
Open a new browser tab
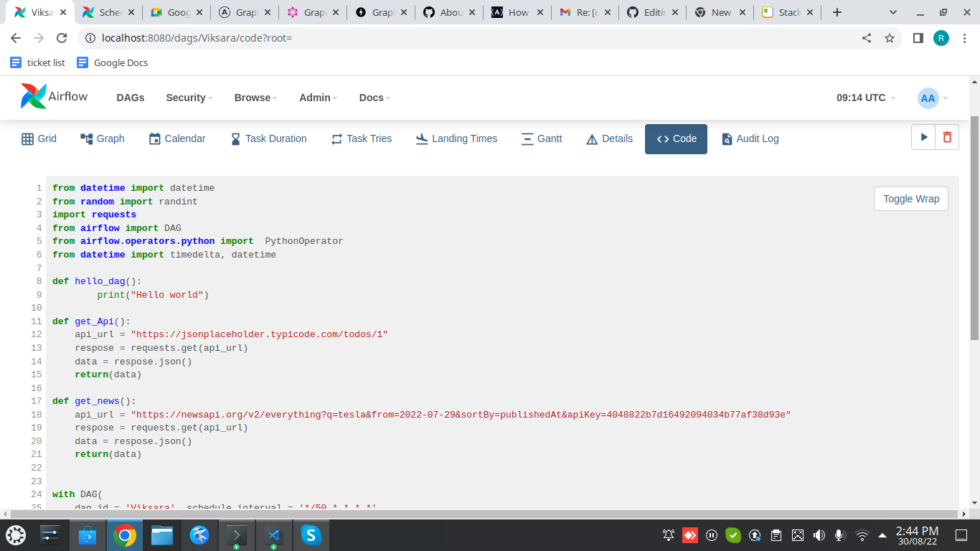(837, 12)
